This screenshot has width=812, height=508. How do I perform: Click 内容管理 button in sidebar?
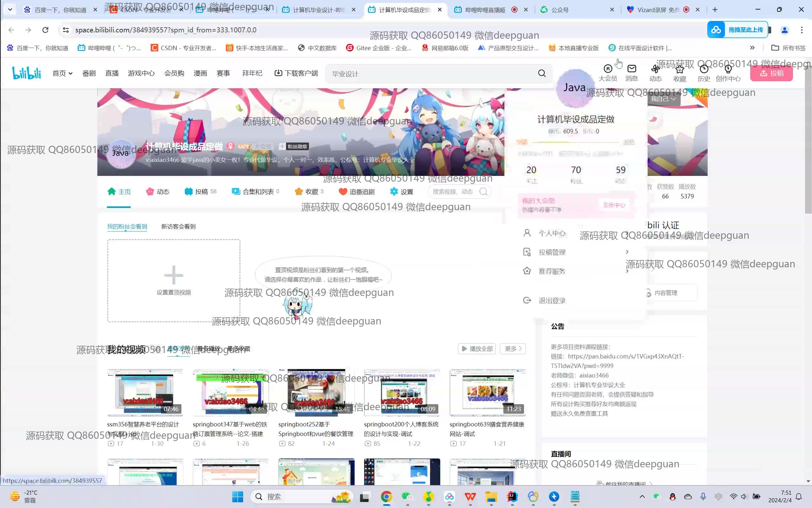[666, 293]
